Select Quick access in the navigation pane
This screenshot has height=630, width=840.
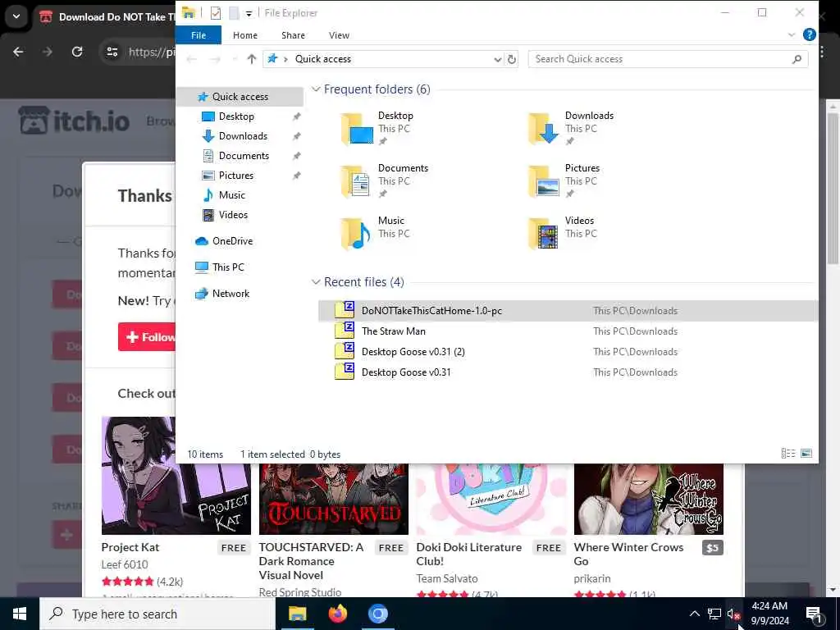240,97
